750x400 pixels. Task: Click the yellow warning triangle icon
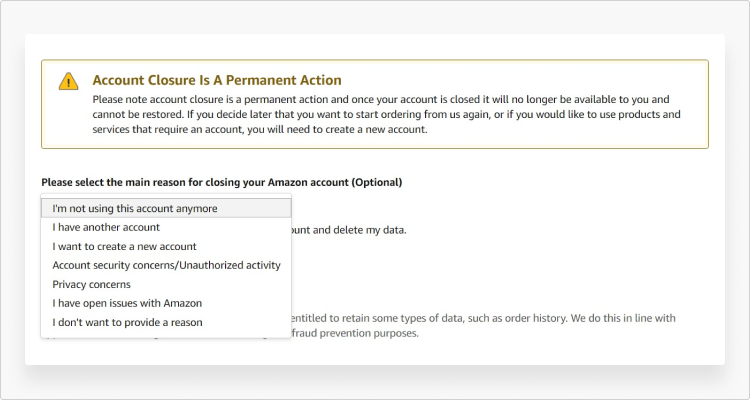tap(68, 81)
